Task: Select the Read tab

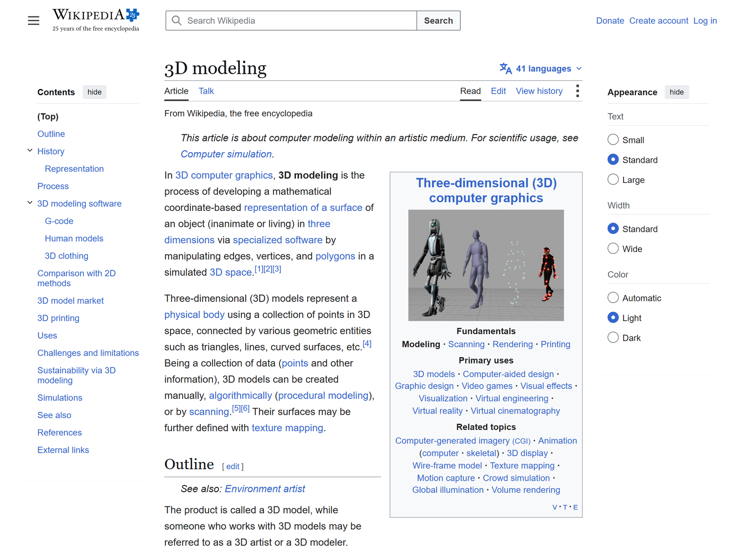Action: (470, 91)
